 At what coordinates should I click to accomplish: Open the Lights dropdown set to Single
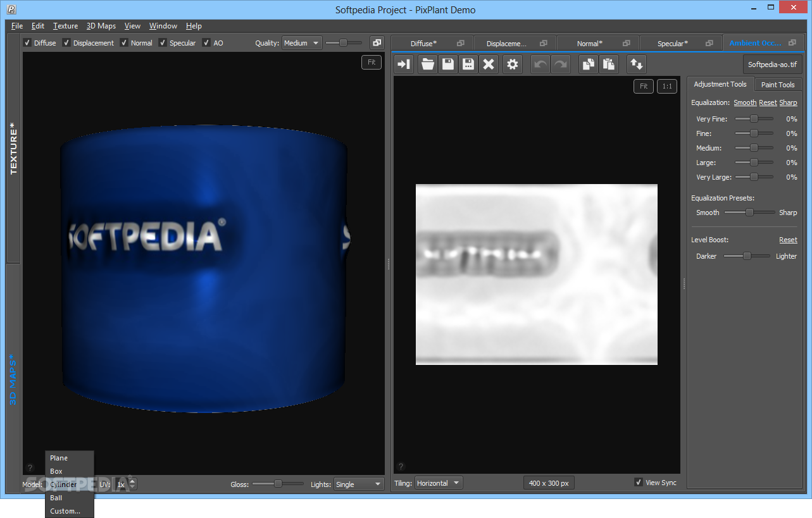pos(359,484)
